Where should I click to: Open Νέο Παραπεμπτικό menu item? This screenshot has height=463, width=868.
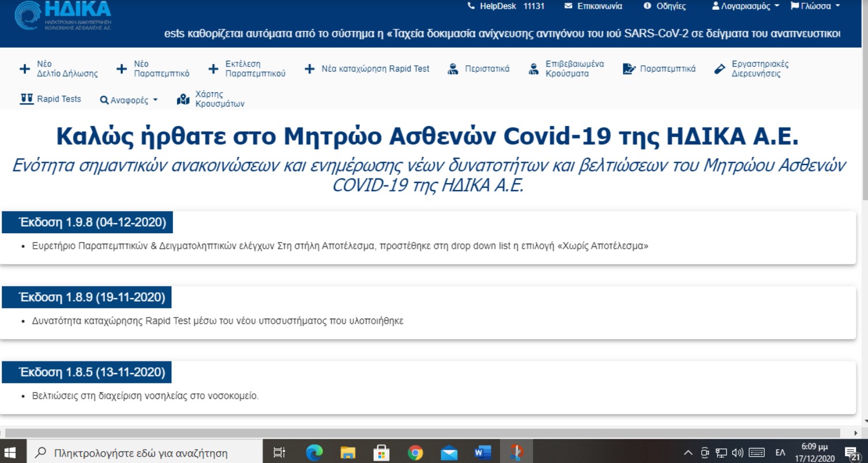[x=153, y=69]
